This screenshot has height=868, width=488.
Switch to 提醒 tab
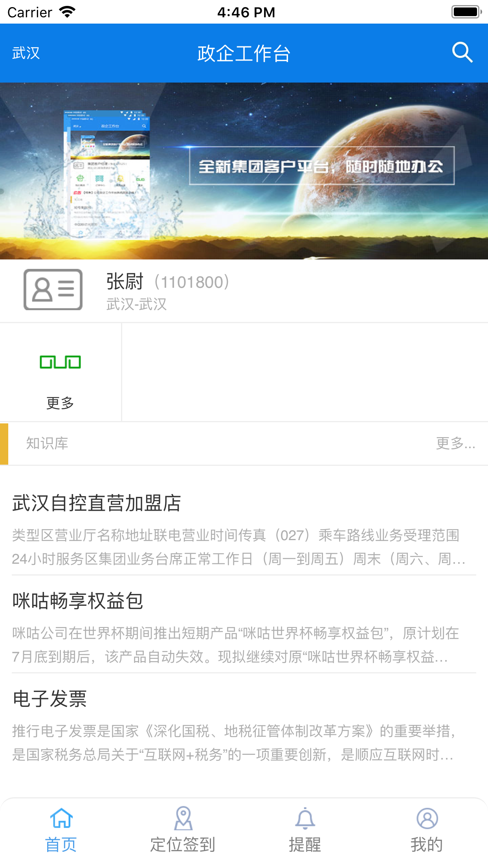305,844
